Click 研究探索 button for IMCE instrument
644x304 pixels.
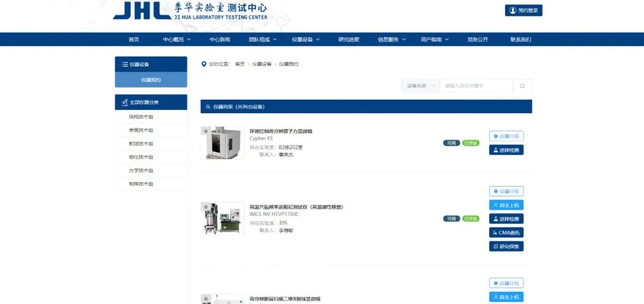tap(506, 247)
